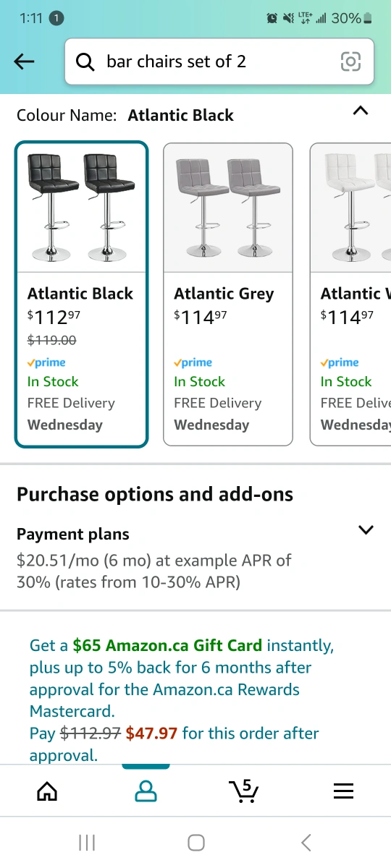Image resolution: width=391 pixels, height=868 pixels.
Task: Open the account profile icon
Action: pyautogui.click(x=146, y=791)
